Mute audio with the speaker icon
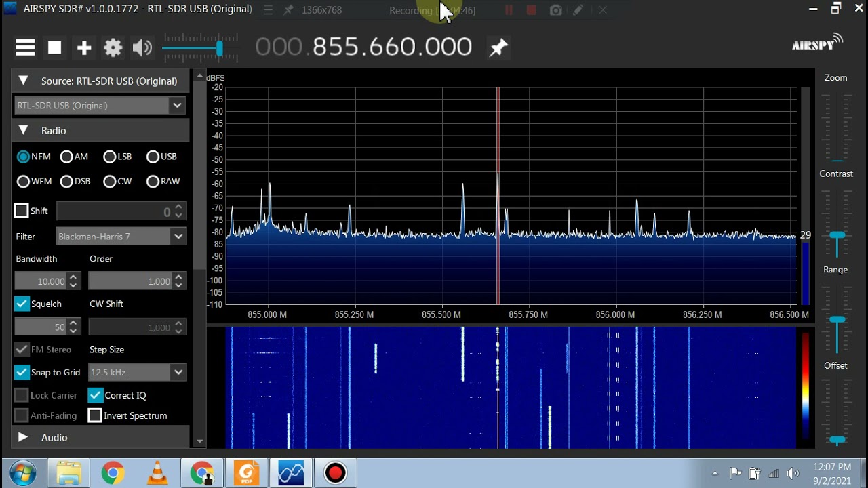 click(x=142, y=47)
